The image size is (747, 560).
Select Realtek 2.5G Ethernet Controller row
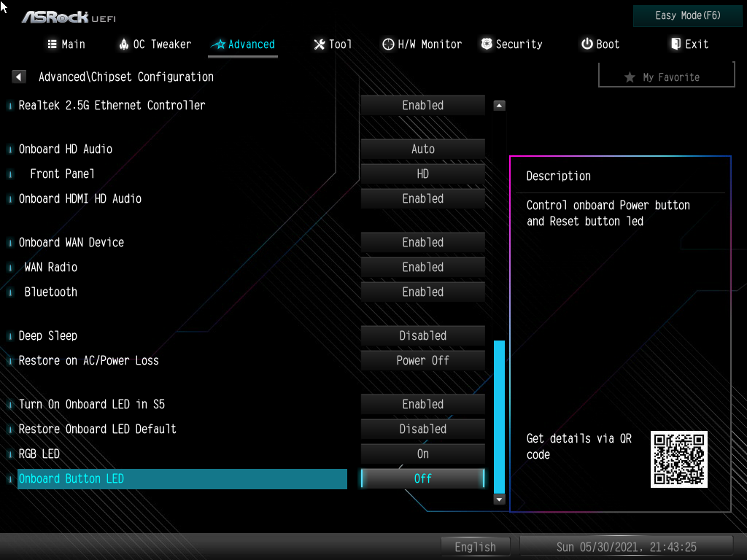(112, 105)
